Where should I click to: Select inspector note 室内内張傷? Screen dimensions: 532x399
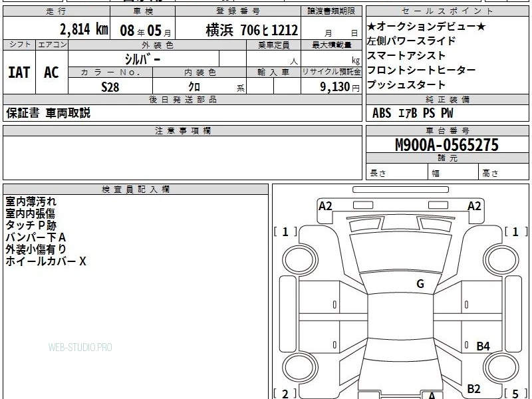coord(30,213)
